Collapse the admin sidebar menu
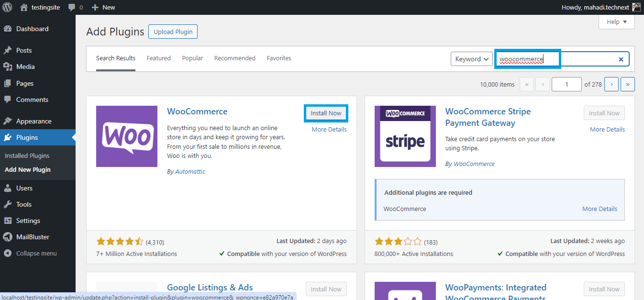Viewport: 644px width, 300px height. point(30,253)
